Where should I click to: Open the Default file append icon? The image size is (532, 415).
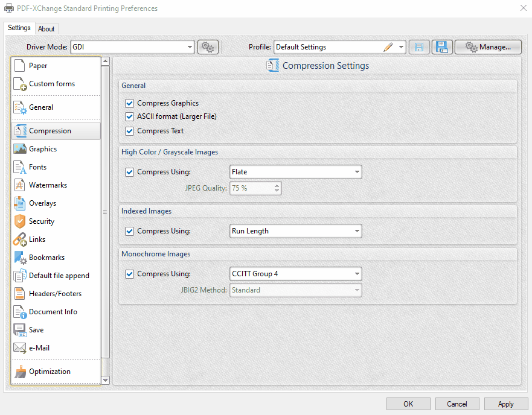pyautogui.click(x=20, y=276)
